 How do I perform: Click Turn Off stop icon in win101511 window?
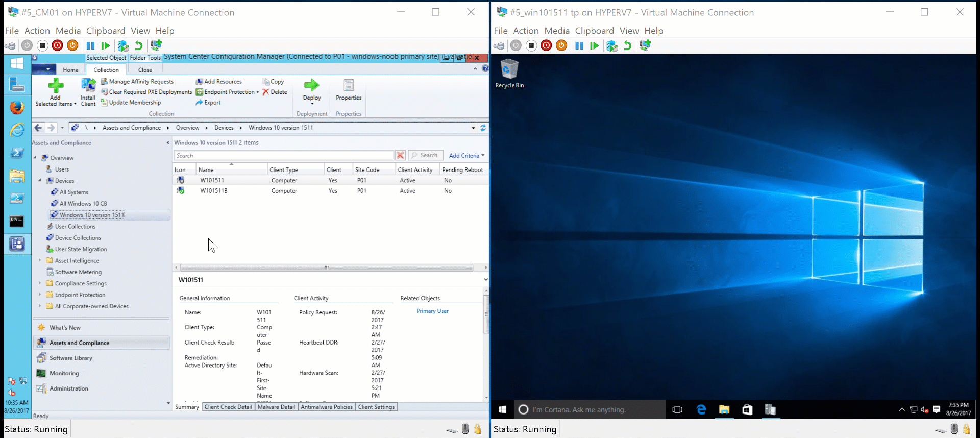pyautogui.click(x=531, y=45)
